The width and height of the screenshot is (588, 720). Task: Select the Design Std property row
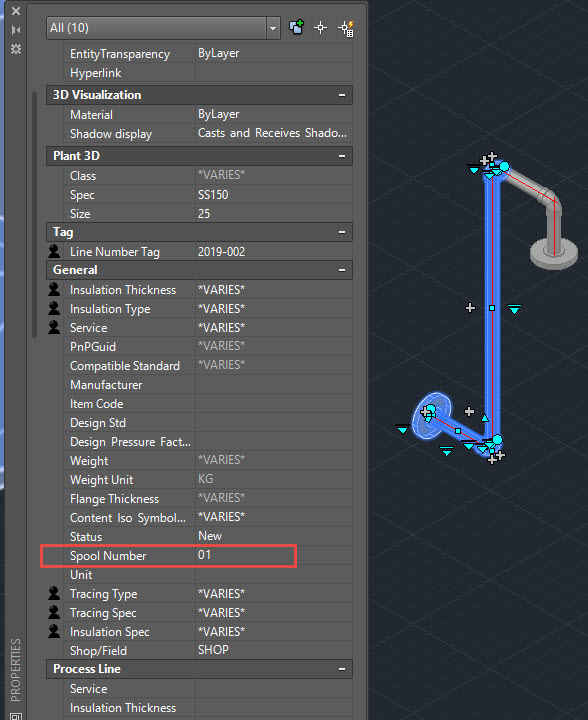pyautogui.click(x=208, y=423)
